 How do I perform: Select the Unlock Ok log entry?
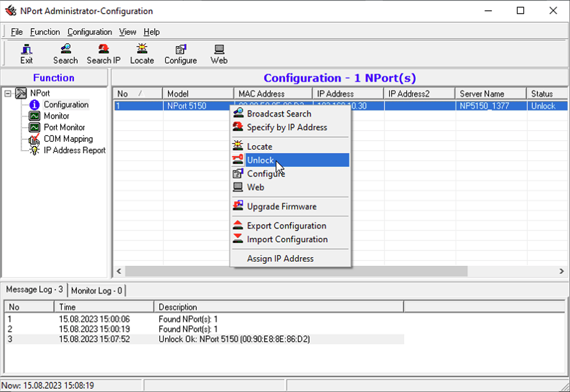(204, 339)
